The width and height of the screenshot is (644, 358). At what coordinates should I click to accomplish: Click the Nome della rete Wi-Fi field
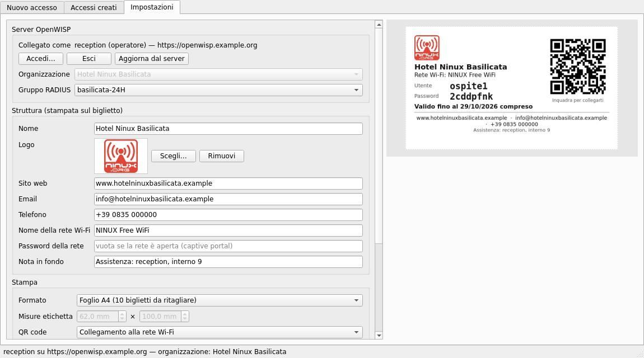coord(228,230)
